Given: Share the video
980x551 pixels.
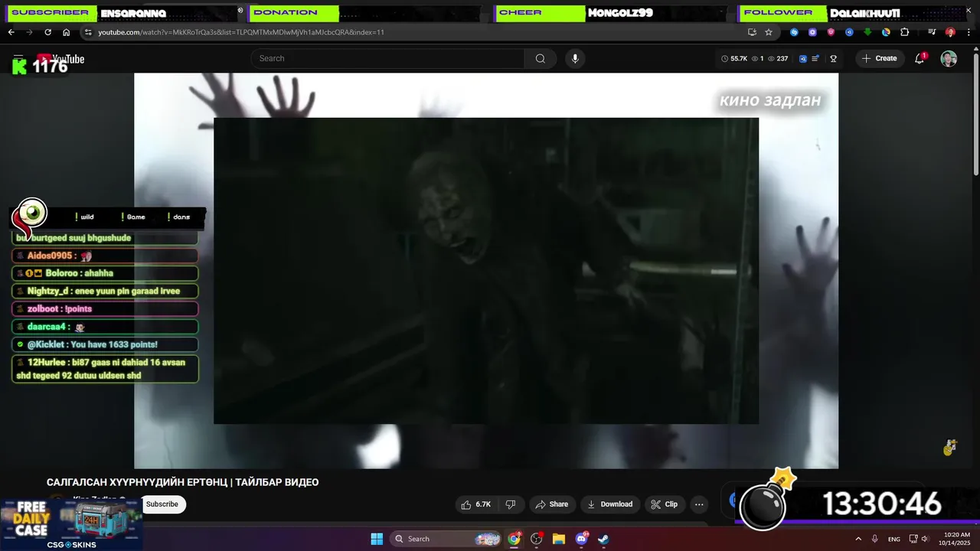Looking at the screenshot, I should [x=552, y=504].
